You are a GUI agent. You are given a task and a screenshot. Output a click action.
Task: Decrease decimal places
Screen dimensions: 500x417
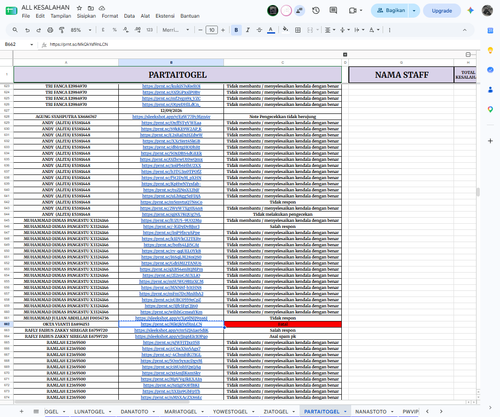[x=126, y=30]
